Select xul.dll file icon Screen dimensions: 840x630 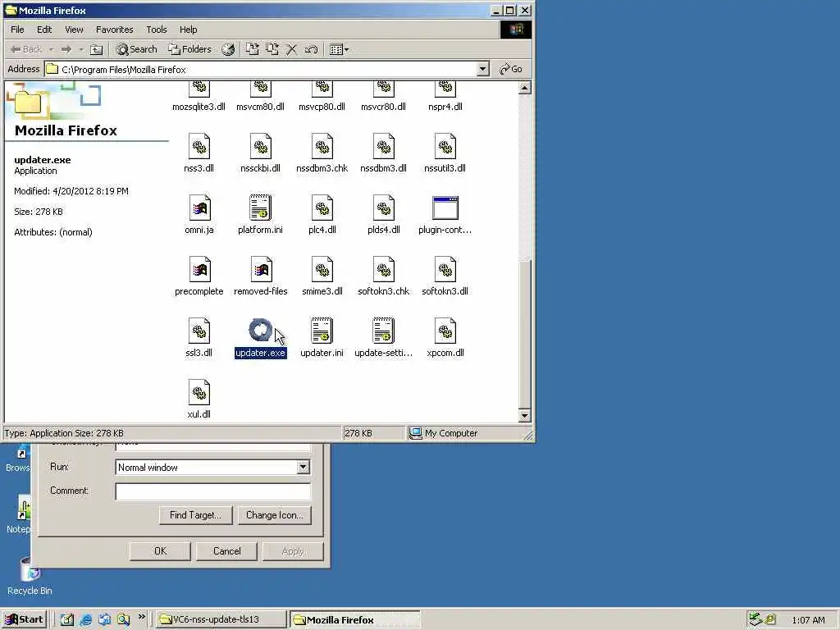point(199,393)
